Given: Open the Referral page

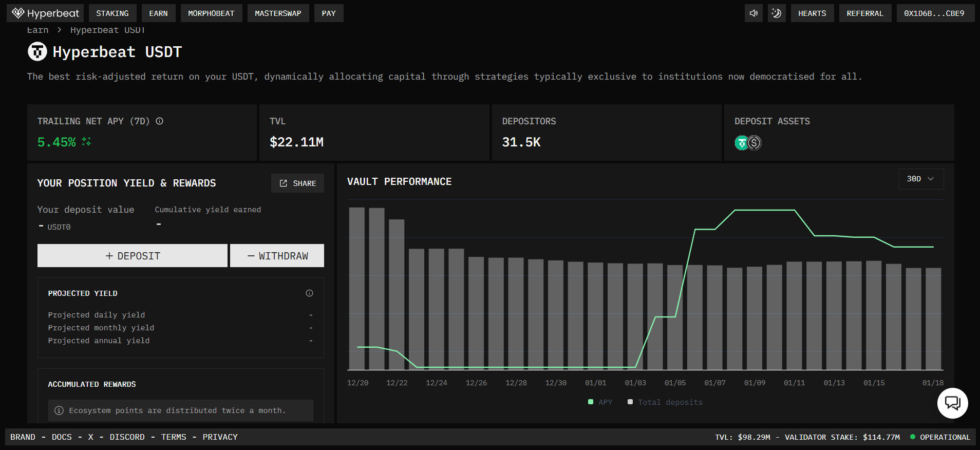Looking at the screenshot, I should coord(865,13).
